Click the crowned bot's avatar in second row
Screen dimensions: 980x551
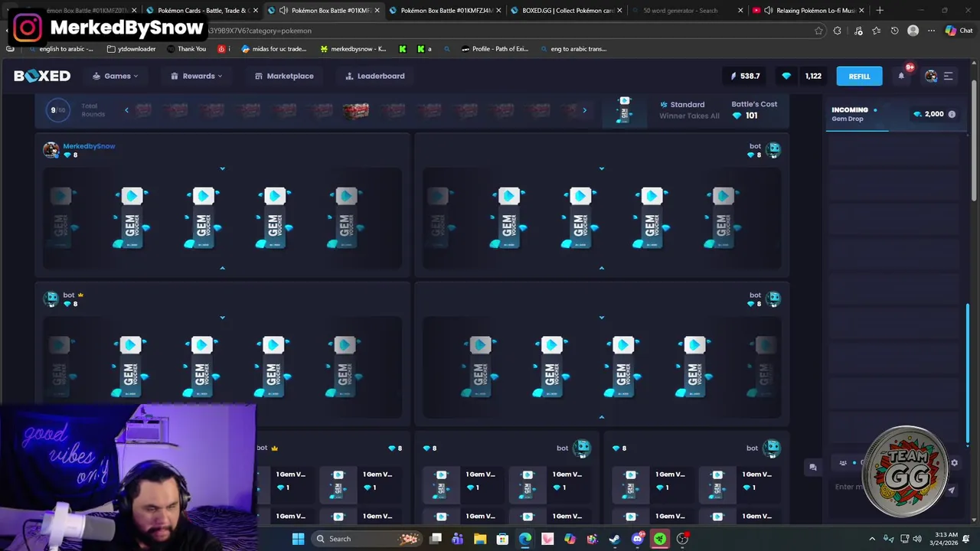coord(51,298)
